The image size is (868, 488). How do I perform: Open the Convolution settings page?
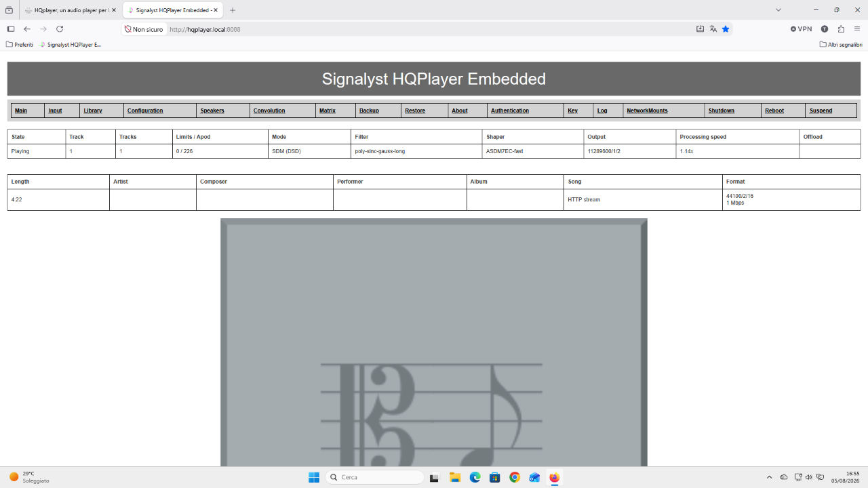tap(269, 110)
